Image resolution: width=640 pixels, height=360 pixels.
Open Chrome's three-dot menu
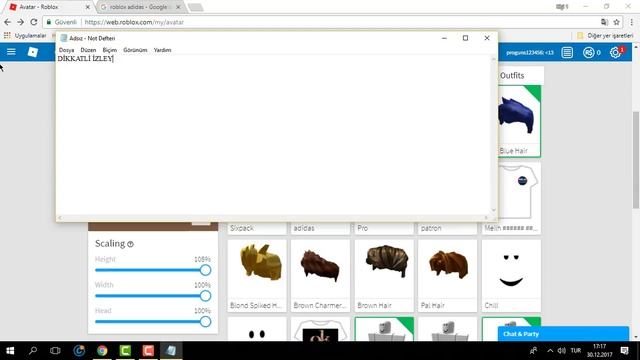[x=632, y=22]
